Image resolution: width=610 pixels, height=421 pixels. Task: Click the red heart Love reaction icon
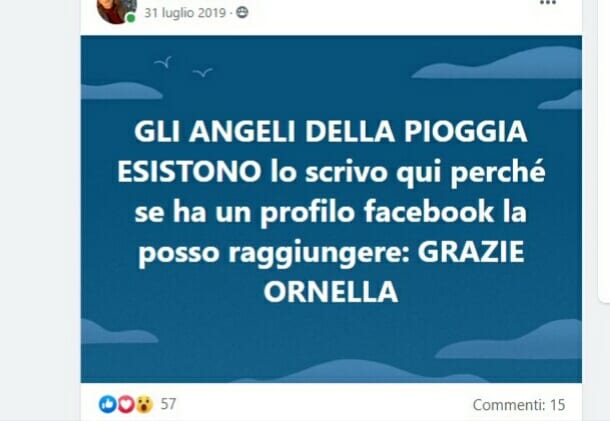(x=125, y=404)
